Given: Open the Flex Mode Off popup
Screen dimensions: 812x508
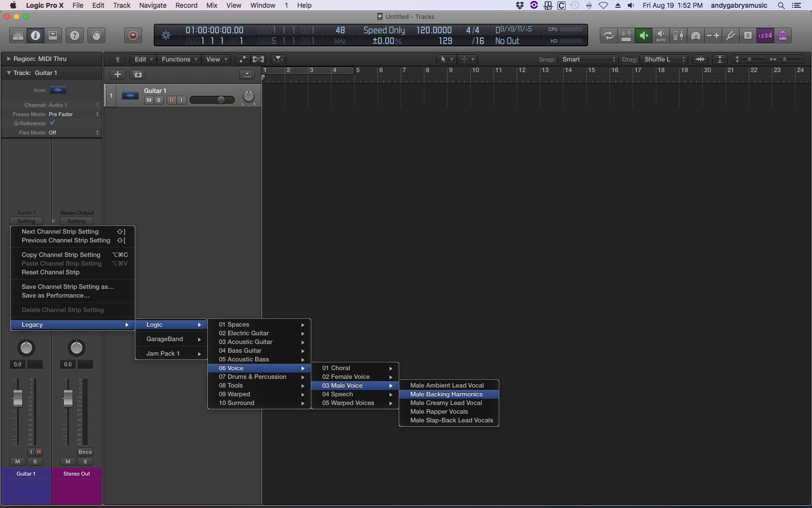Looking at the screenshot, I should click(x=73, y=133).
